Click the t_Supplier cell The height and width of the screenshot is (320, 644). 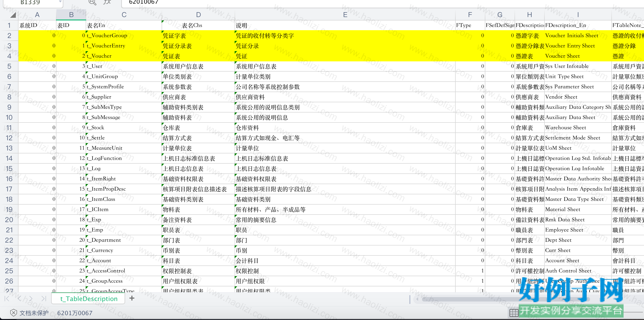point(124,97)
